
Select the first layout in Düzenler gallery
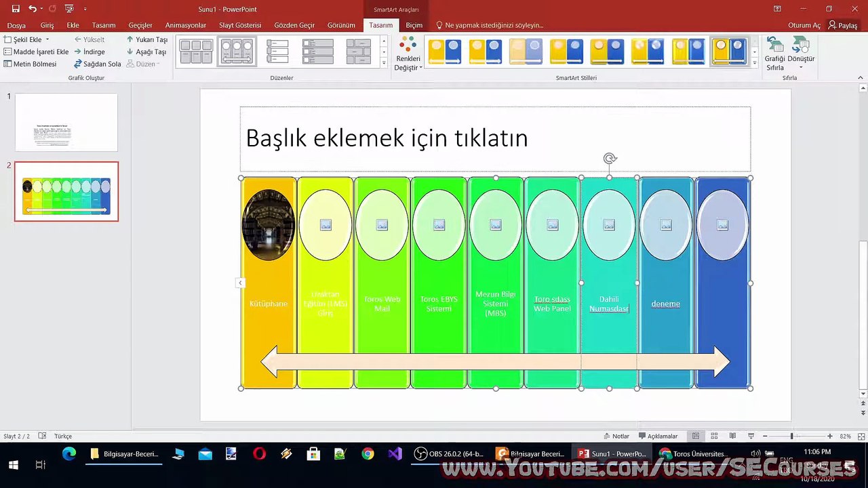(x=196, y=52)
